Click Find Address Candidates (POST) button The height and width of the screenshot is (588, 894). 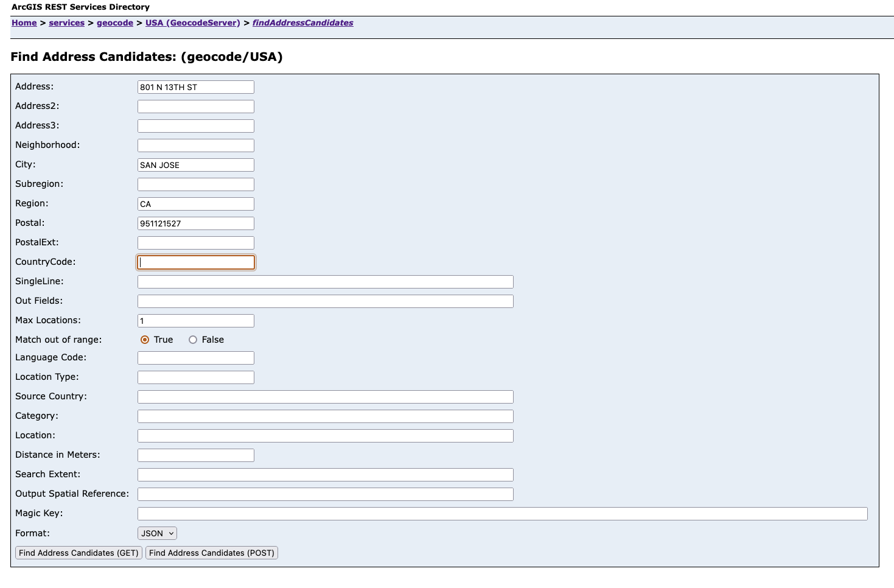212,553
